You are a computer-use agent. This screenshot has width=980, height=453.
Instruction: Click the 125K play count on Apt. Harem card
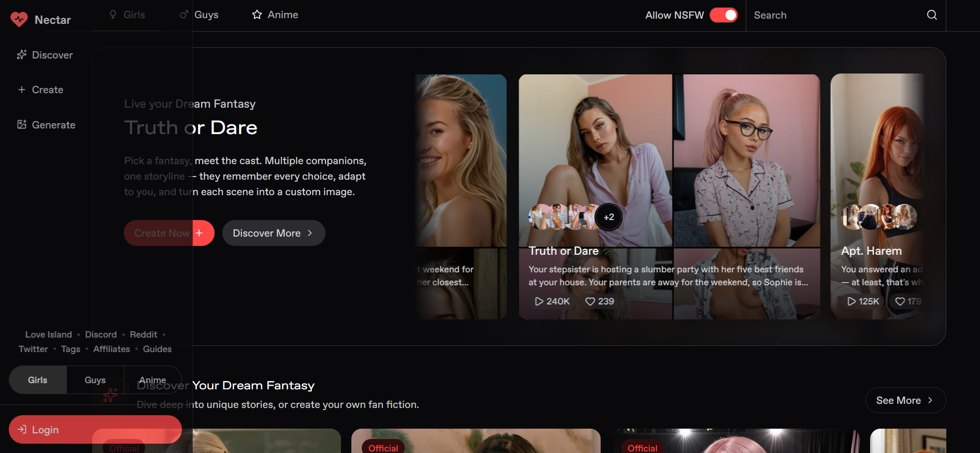[x=863, y=301]
